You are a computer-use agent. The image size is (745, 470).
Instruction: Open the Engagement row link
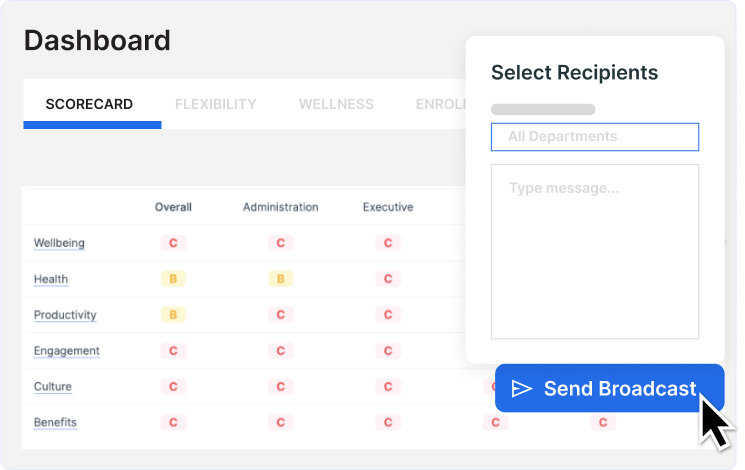(x=67, y=351)
